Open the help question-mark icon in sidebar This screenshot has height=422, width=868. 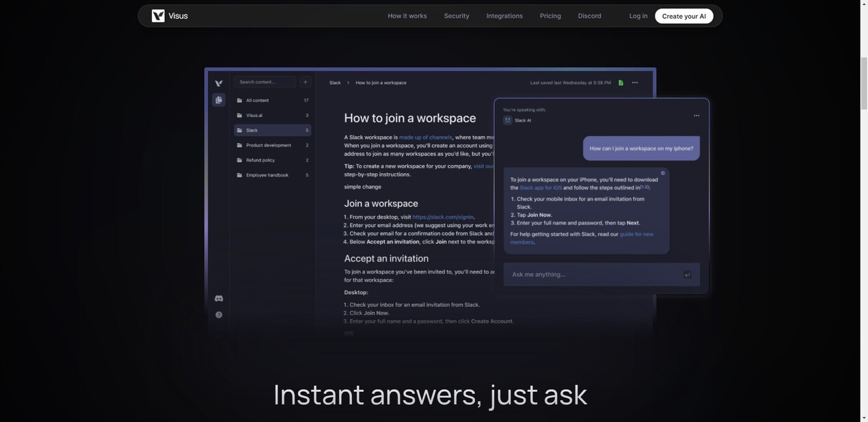tap(219, 315)
